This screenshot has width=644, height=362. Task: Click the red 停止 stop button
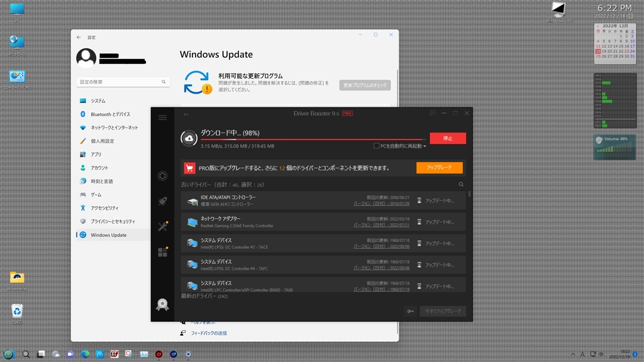(x=448, y=138)
